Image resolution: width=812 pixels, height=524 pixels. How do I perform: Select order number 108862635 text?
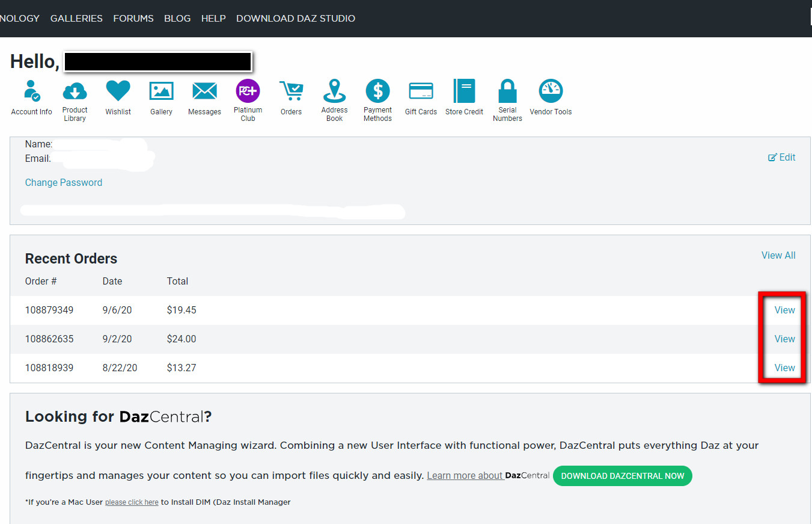click(49, 339)
